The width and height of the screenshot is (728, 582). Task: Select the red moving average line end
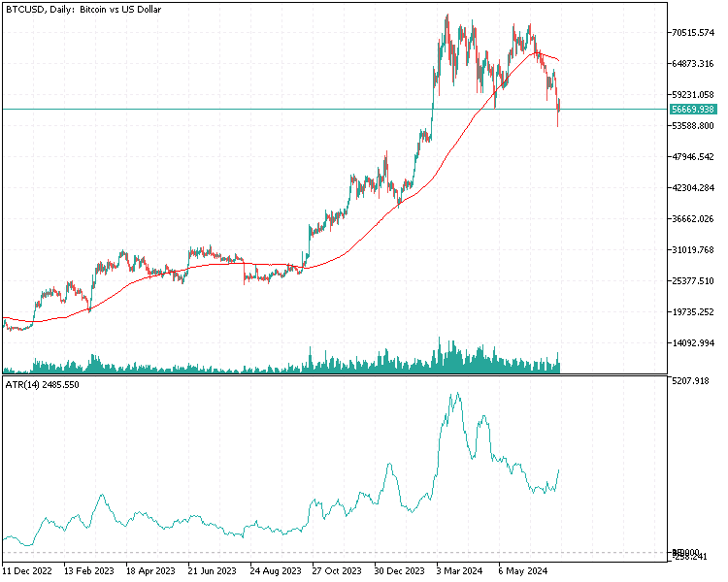click(558, 61)
